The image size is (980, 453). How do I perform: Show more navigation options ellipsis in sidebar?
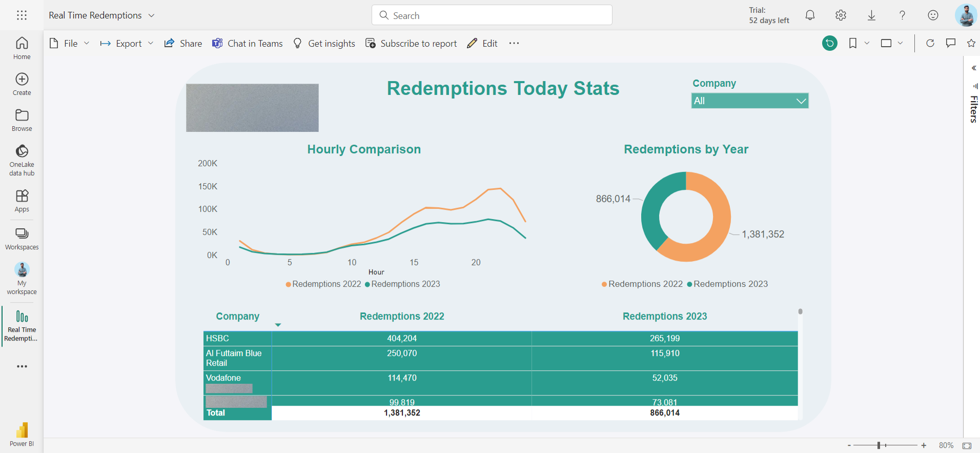pos(22,366)
